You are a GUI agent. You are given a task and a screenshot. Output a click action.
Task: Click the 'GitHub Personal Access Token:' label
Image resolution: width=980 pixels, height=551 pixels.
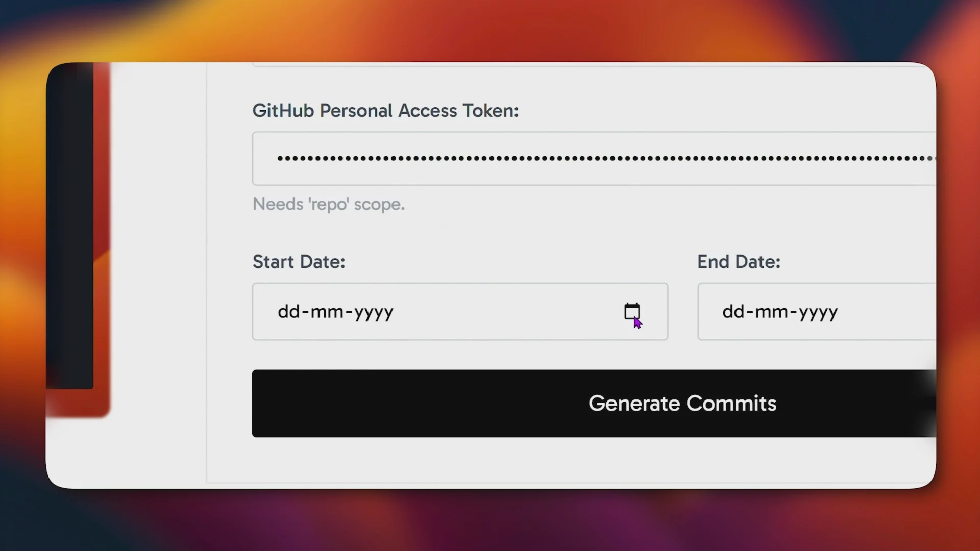click(x=385, y=111)
